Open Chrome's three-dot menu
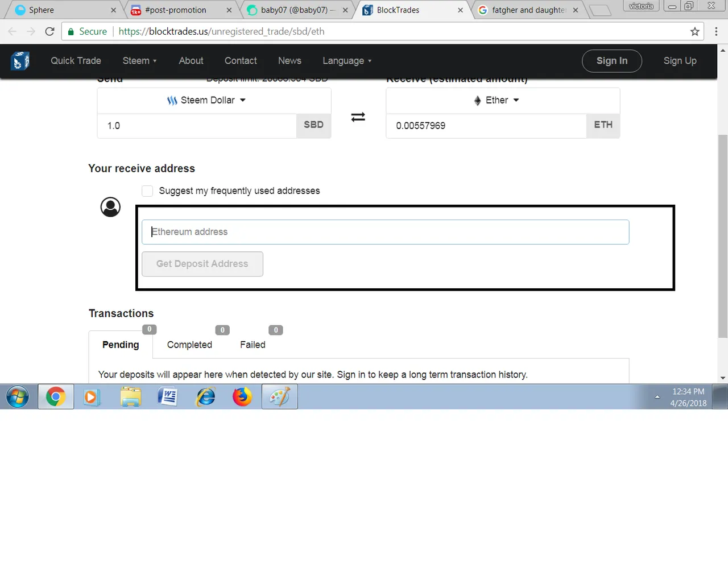 pos(716,32)
